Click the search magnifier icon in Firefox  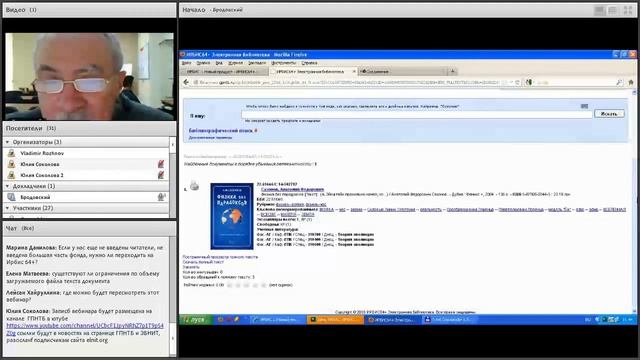619,82
